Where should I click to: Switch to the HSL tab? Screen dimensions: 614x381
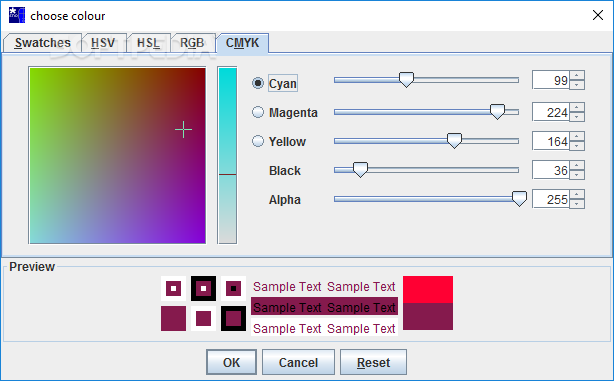[x=148, y=43]
